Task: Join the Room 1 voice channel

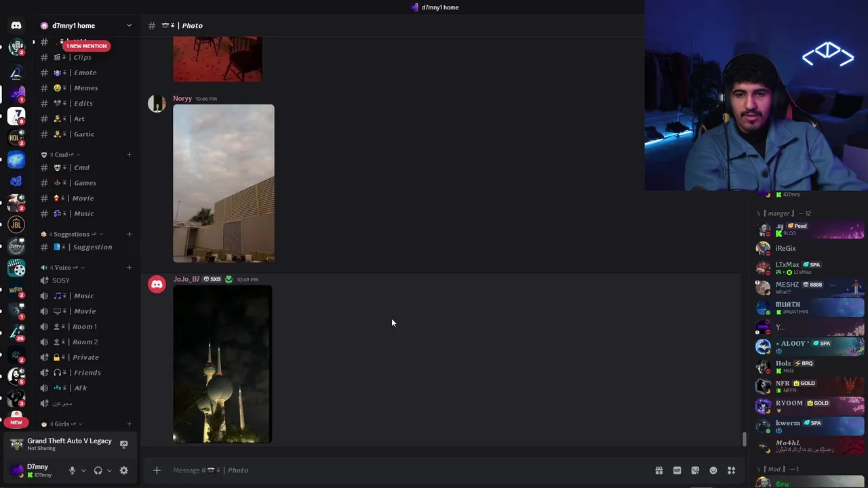Action: [87, 327]
